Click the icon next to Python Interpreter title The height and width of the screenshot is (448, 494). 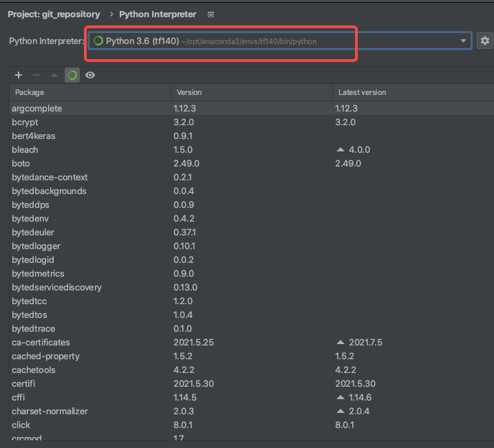pyautogui.click(x=211, y=14)
